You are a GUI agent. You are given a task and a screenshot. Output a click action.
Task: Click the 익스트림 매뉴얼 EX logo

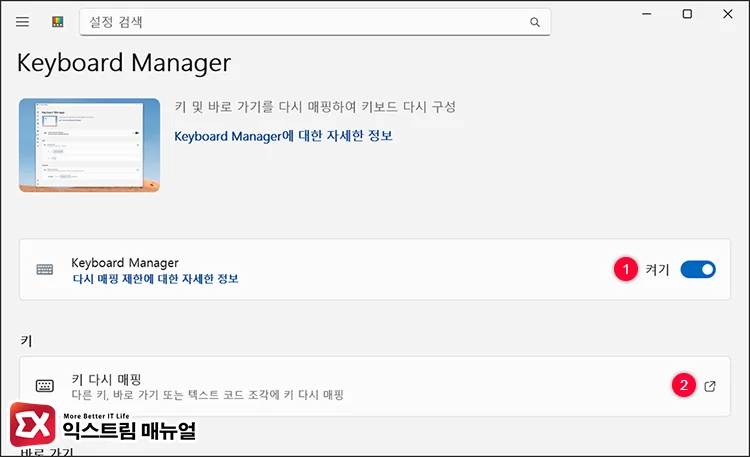coord(33,425)
